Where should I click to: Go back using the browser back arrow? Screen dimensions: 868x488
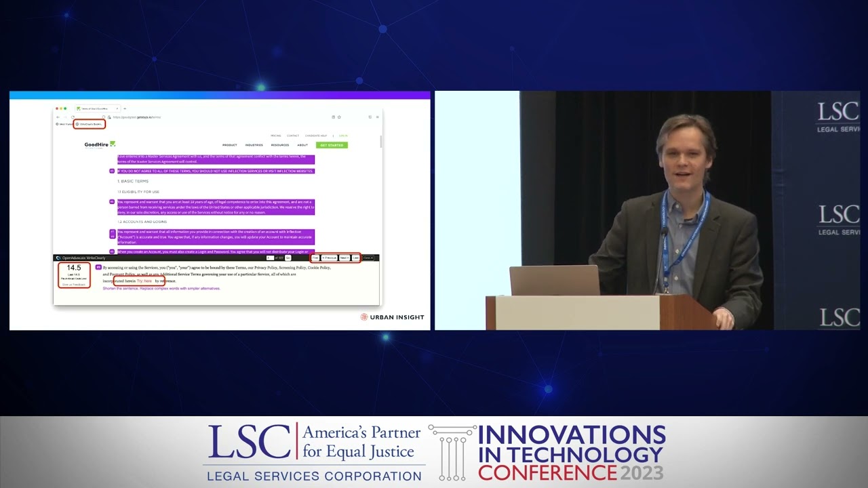pyautogui.click(x=58, y=117)
